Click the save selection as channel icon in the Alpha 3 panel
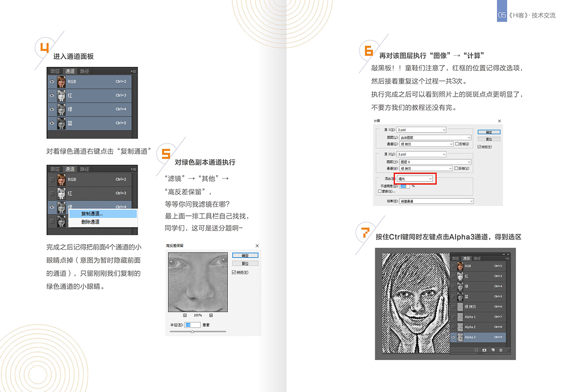This screenshot has width=573, height=392. (x=484, y=350)
